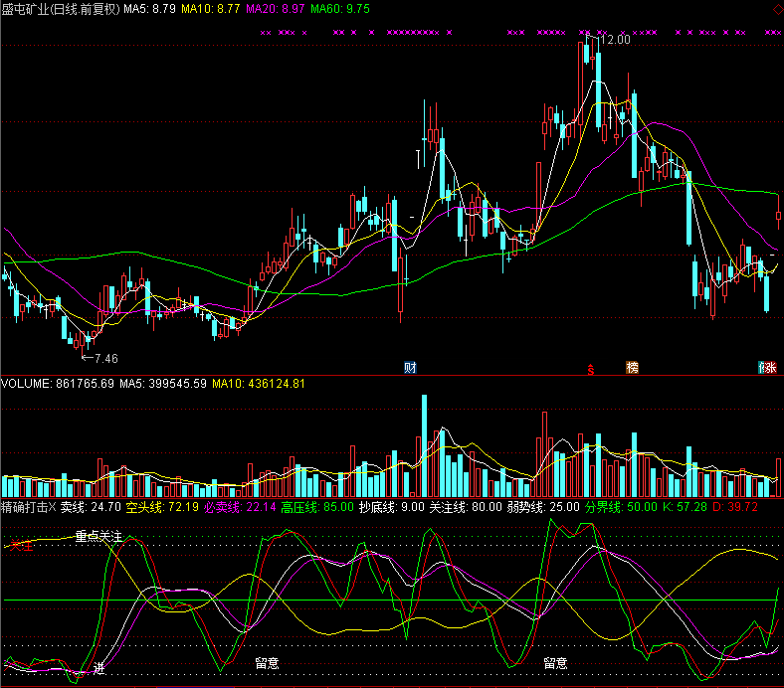Click the yellow 空头线: 72.19 value

(x=162, y=507)
